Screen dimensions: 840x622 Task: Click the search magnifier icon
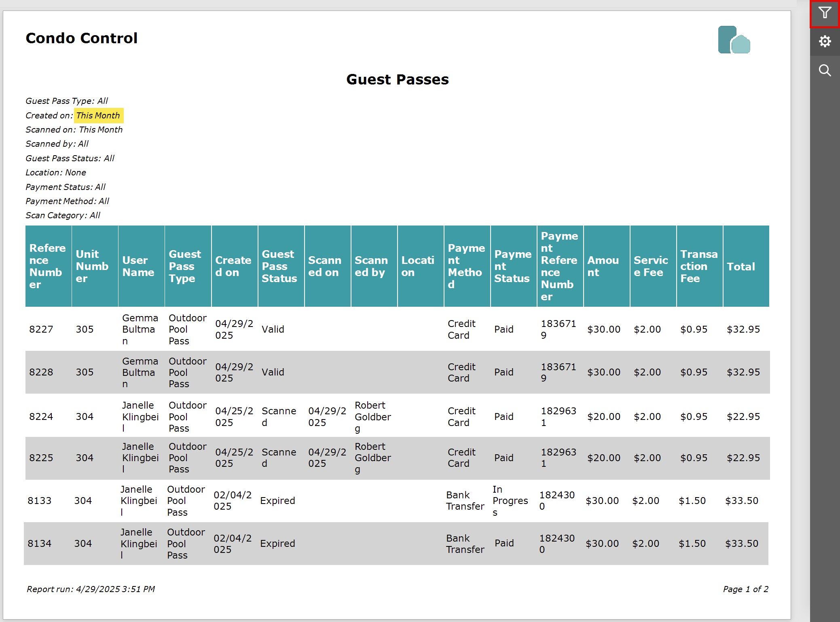tap(825, 70)
